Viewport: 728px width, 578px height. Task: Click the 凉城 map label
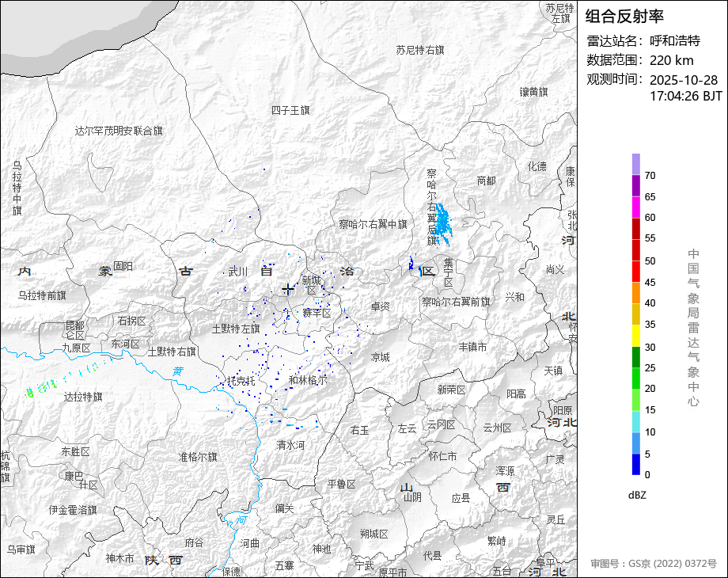pyautogui.click(x=381, y=357)
